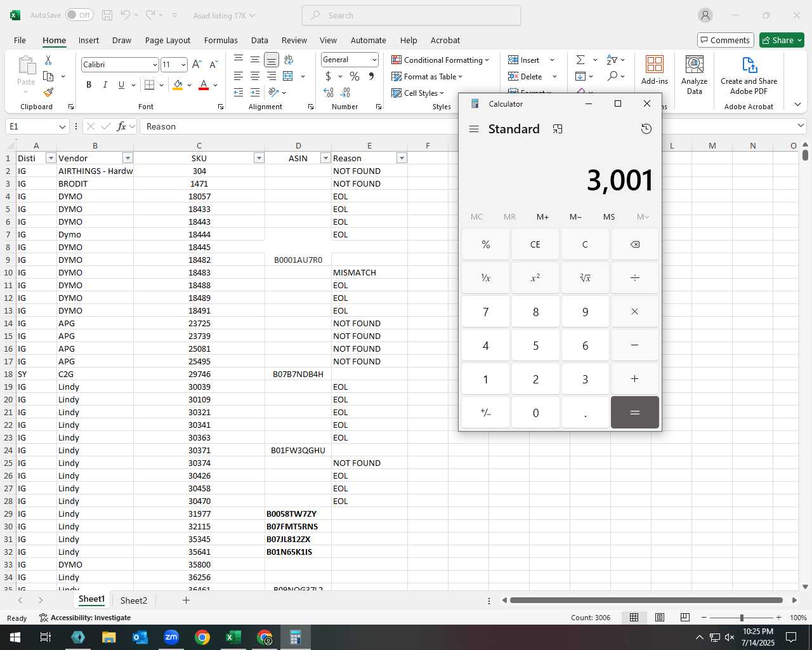Expand the Name Box dropdown arrow
Viewport: 812px width, 650px height.
(x=62, y=127)
